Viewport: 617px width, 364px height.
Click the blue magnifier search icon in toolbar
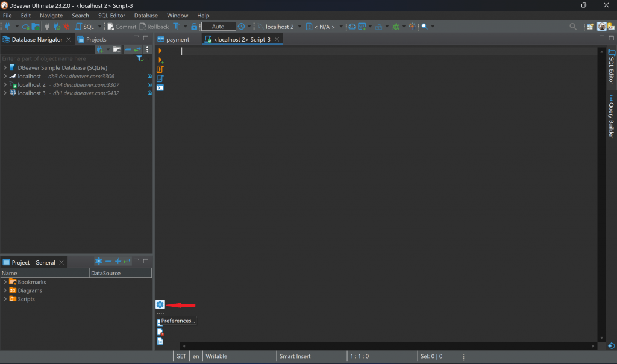[425, 27]
